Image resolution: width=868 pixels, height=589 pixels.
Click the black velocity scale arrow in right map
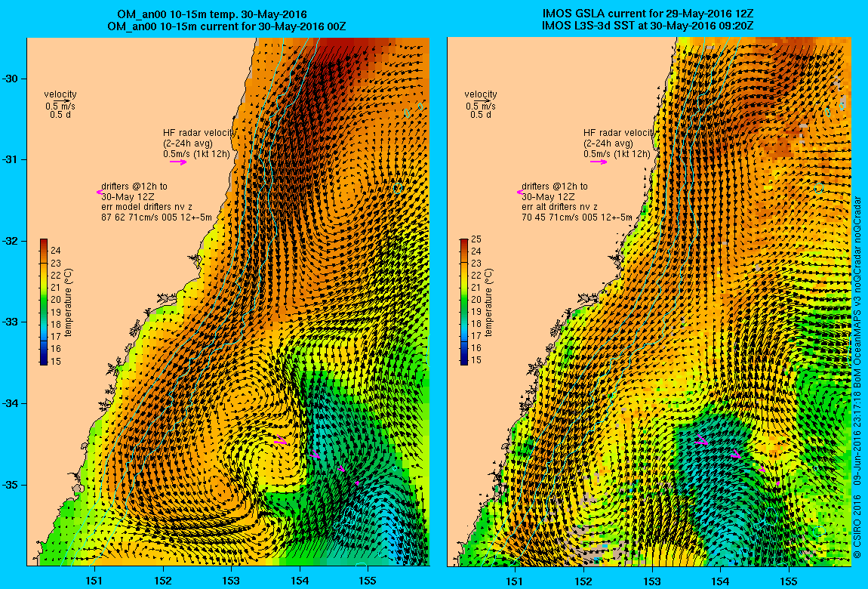coord(483,100)
